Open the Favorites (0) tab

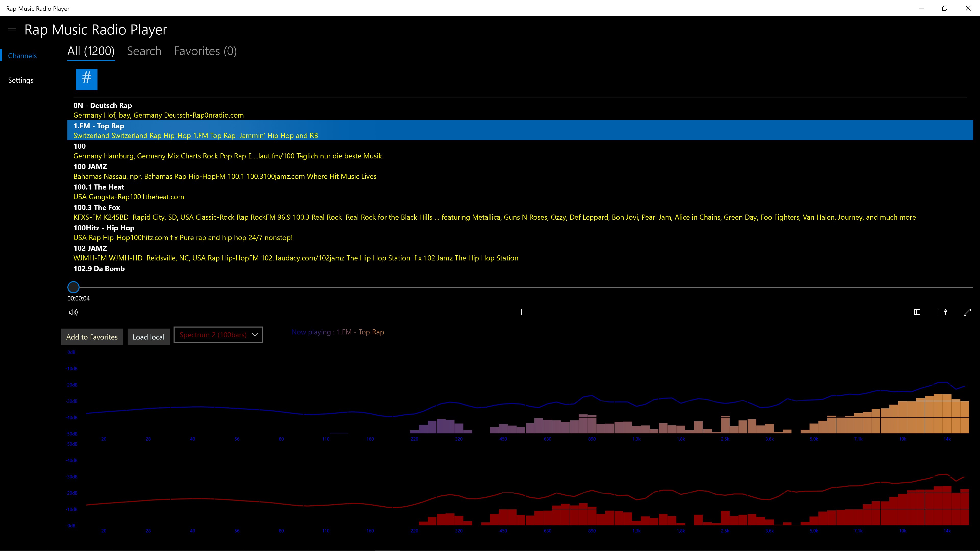coord(205,51)
